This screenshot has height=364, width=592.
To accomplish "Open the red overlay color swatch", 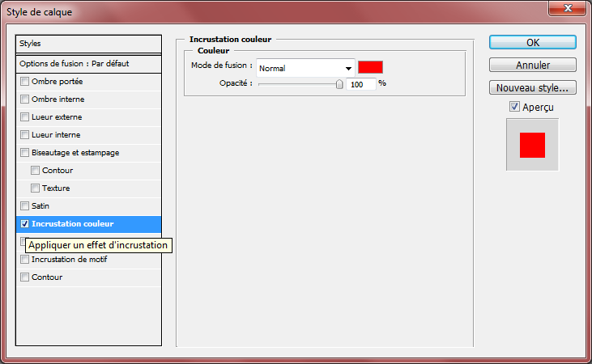I will coord(370,67).
